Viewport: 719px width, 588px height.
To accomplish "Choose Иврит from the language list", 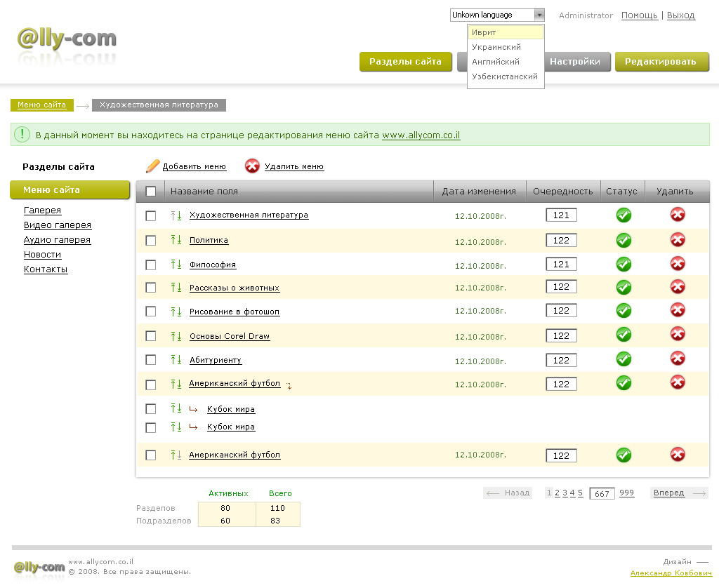I will (x=506, y=32).
